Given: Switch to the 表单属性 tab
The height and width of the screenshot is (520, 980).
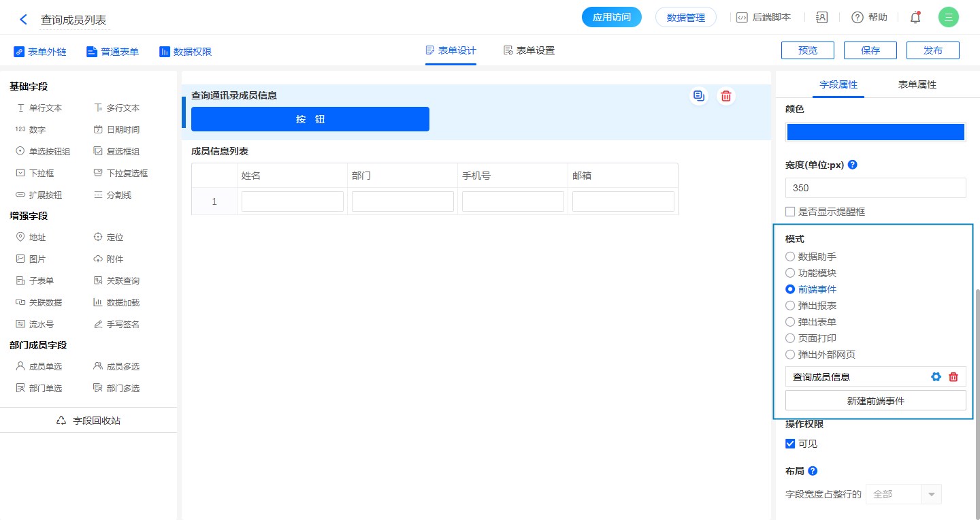Looking at the screenshot, I should point(917,84).
